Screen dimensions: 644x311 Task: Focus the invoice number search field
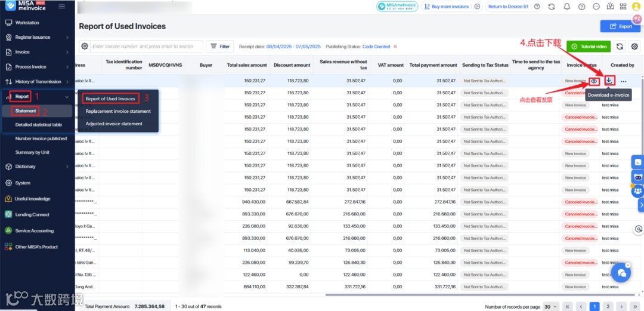pyautogui.click(x=147, y=47)
